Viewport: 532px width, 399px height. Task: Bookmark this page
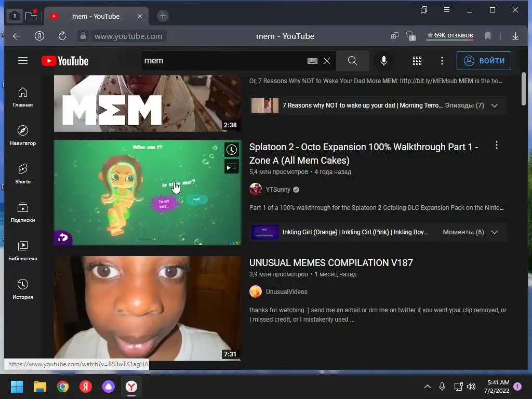pyautogui.click(x=488, y=36)
